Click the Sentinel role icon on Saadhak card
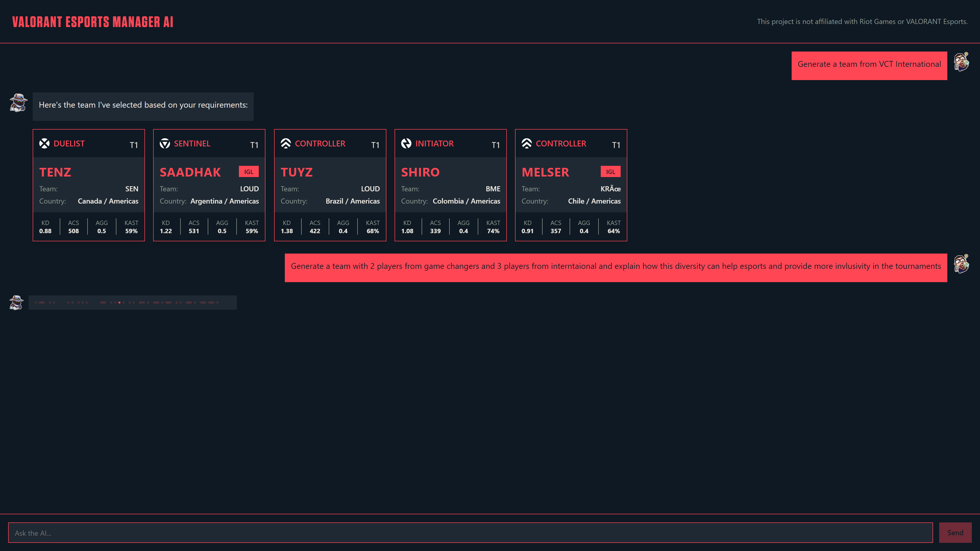 coord(165,143)
